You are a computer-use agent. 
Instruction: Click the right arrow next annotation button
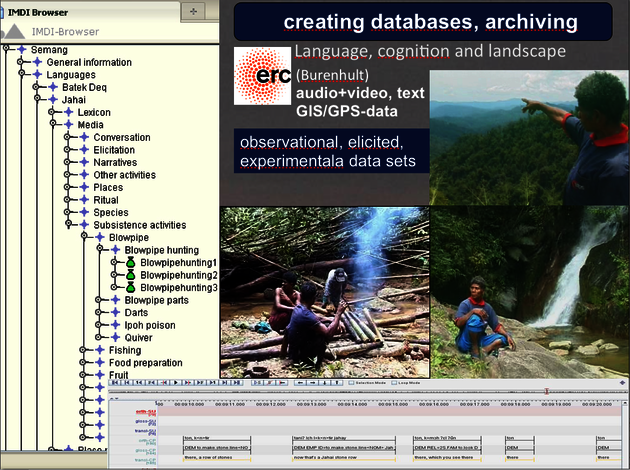[312, 383]
